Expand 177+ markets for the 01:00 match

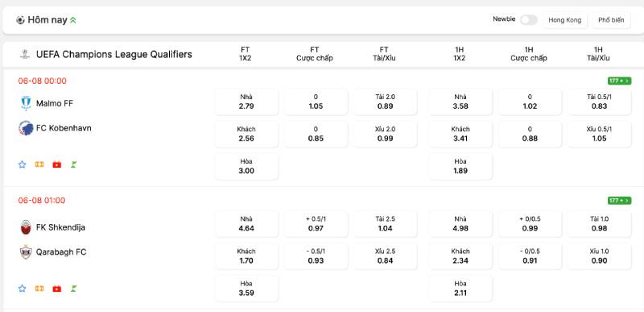(x=619, y=201)
